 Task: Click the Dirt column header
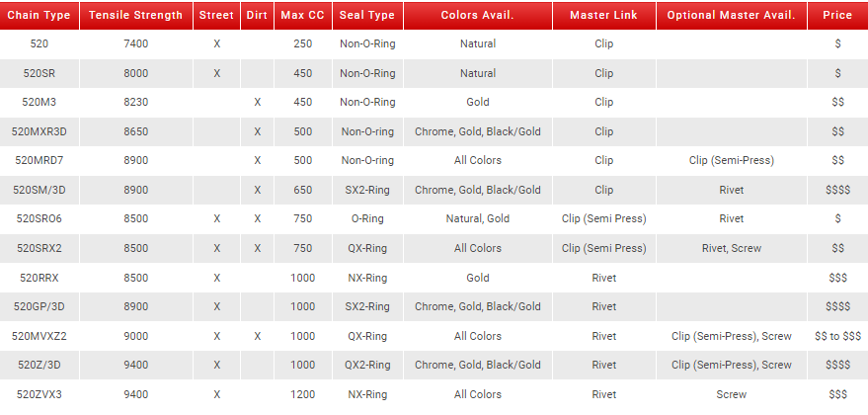[x=258, y=16]
